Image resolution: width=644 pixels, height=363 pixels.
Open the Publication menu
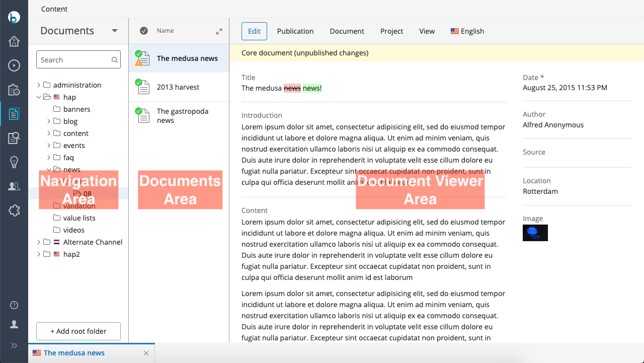295,31
